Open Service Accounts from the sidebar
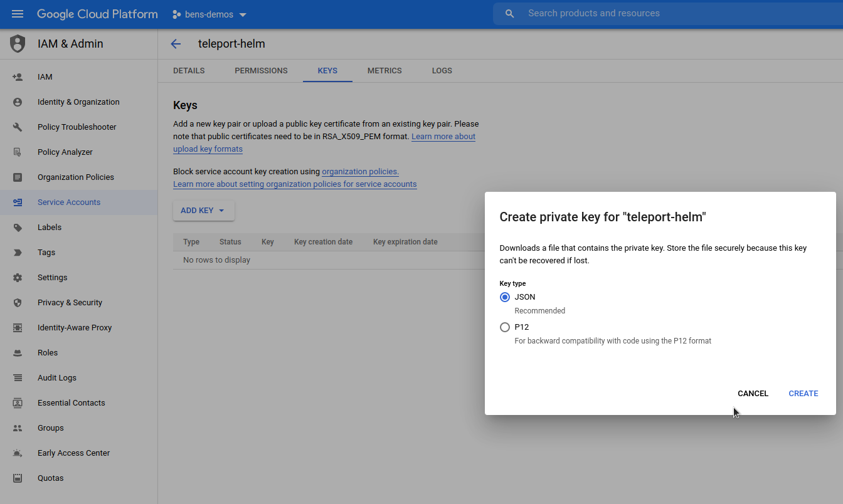 (69, 202)
